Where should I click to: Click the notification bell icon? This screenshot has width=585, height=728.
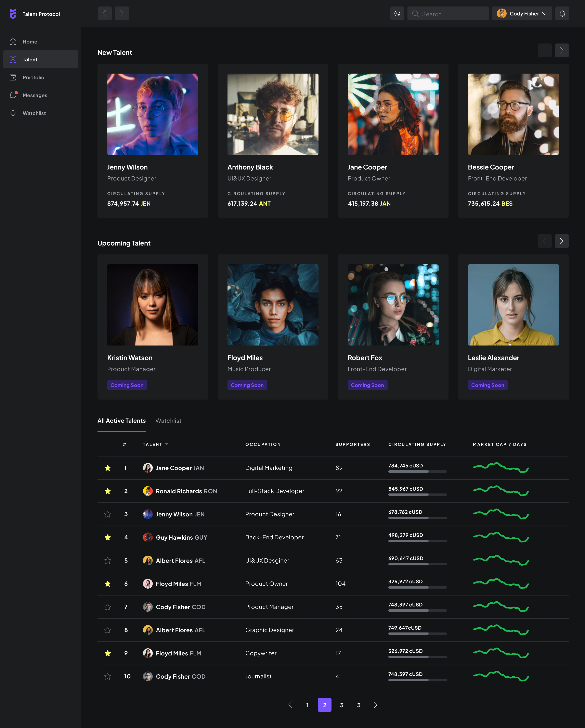click(x=562, y=13)
